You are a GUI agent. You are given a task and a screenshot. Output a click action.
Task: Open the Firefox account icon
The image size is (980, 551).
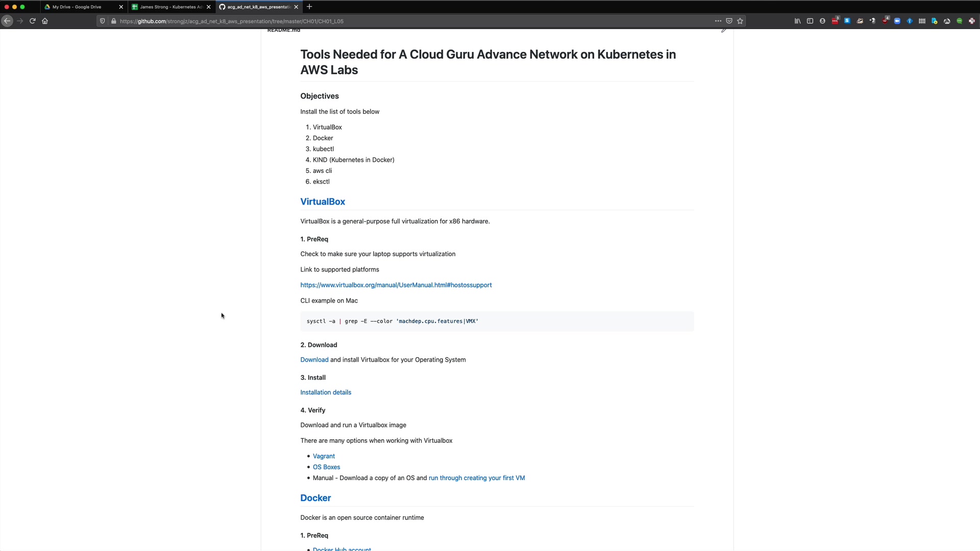click(x=822, y=21)
